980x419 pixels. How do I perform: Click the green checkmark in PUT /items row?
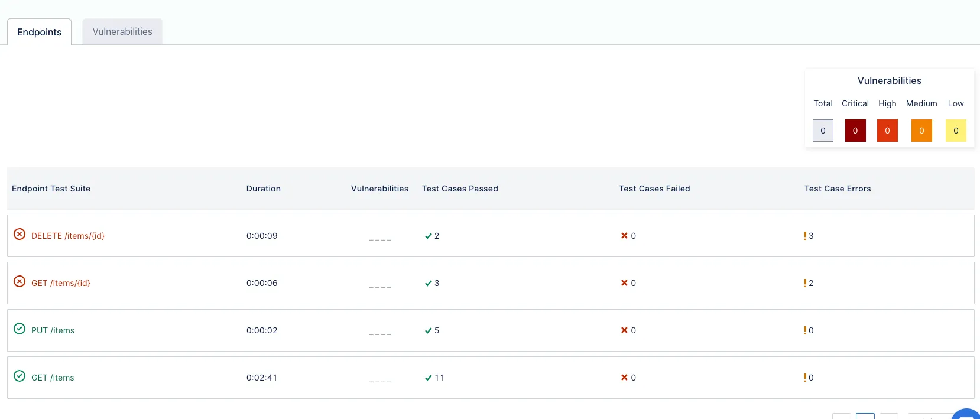428,331
